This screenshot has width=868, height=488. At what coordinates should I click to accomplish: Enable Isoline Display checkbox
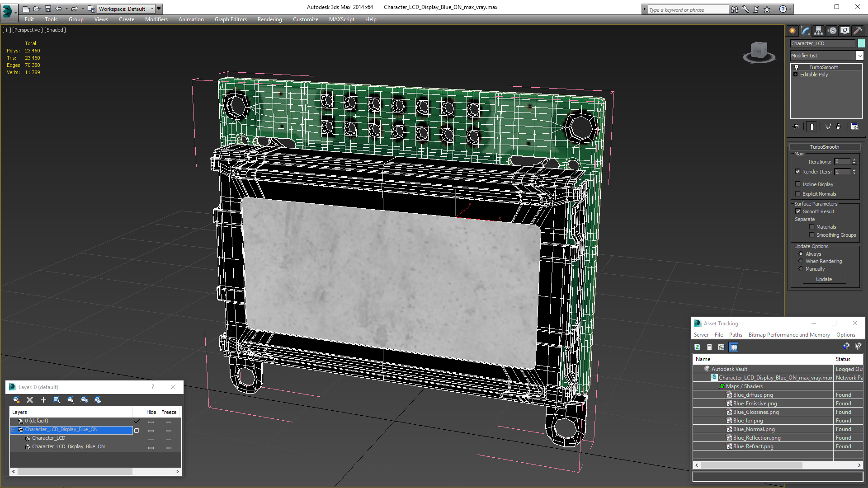click(x=798, y=184)
